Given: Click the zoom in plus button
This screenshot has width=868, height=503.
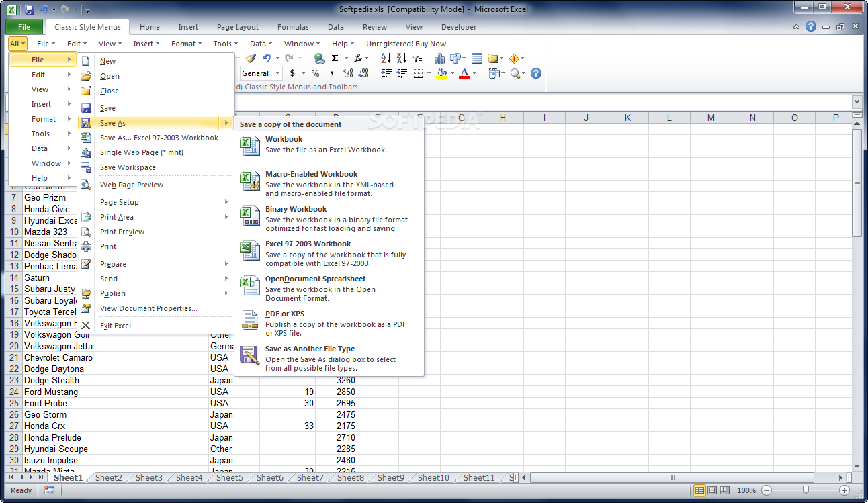Looking at the screenshot, I should (844, 490).
